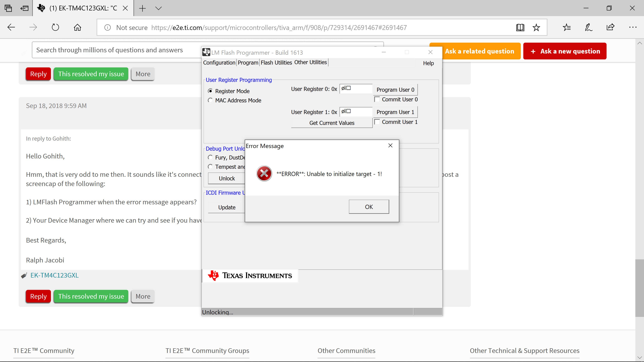Add page to favorites with star
Viewport: 644px width, 362px height.
click(536, 27)
